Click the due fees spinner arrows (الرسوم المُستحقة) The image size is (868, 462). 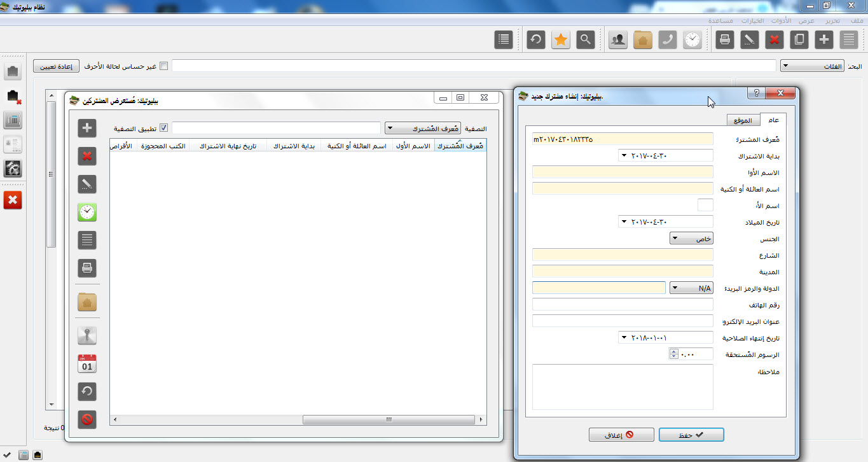pyautogui.click(x=674, y=354)
